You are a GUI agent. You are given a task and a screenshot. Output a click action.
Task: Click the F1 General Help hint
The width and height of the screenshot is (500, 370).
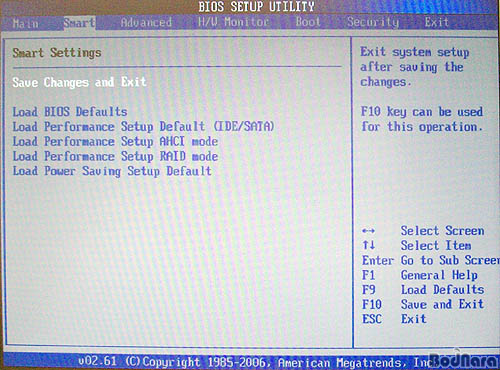419,275
